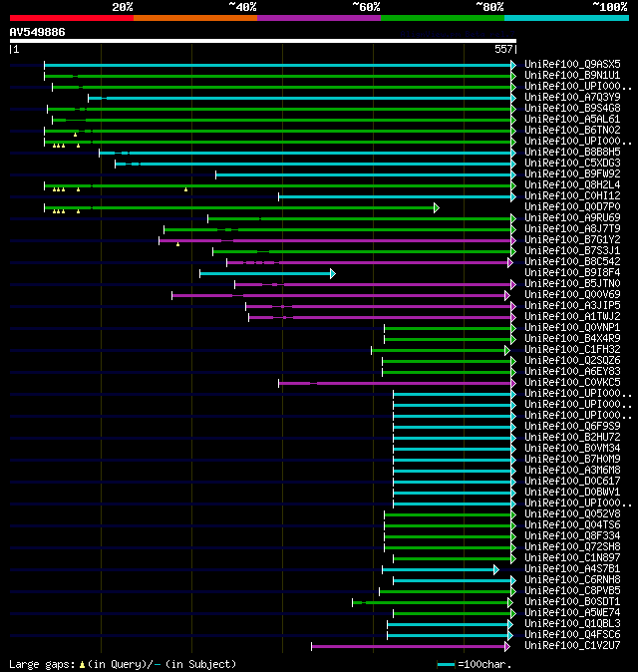Select the UniRef100_B5JTN0 label

pyautogui.click(x=572, y=284)
